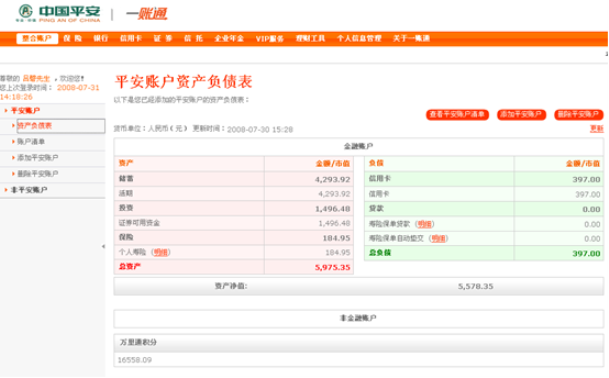Click the total liabilities value 397.00 in green
The image size is (609, 378).
pyautogui.click(x=586, y=254)
